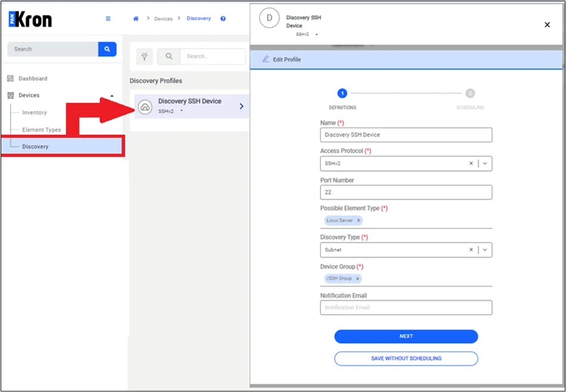Image resolution: width=566 pixels, height=392 pixels.
Task: Expand the Discovery SSH Device profile chevron
Action: (242, 106)
